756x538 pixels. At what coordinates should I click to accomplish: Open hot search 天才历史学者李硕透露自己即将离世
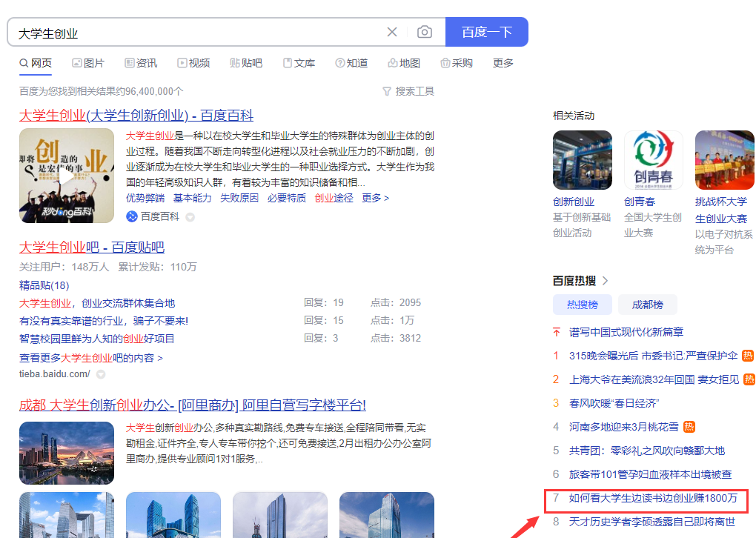point(652,522)
